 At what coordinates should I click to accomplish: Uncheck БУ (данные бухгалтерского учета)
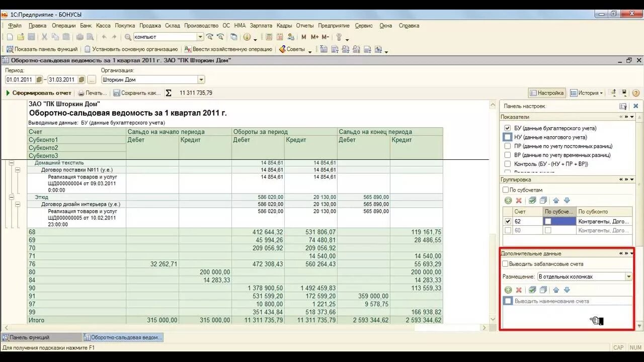[x=508, y=128]
